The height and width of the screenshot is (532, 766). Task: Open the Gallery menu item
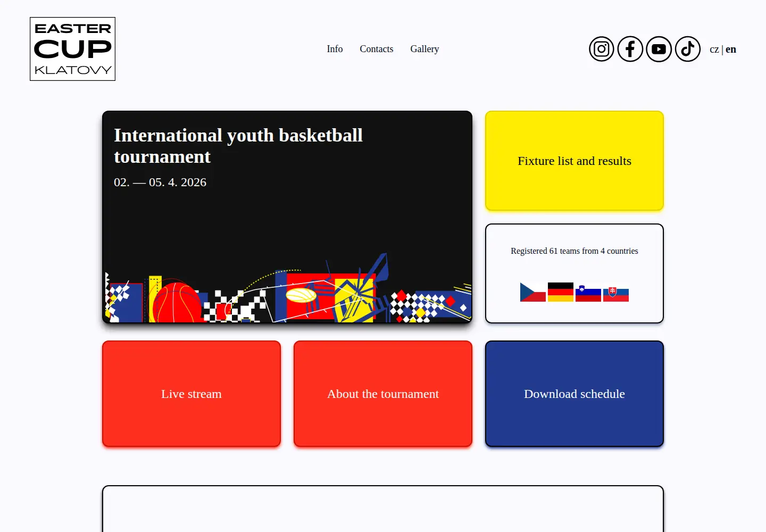424,49
